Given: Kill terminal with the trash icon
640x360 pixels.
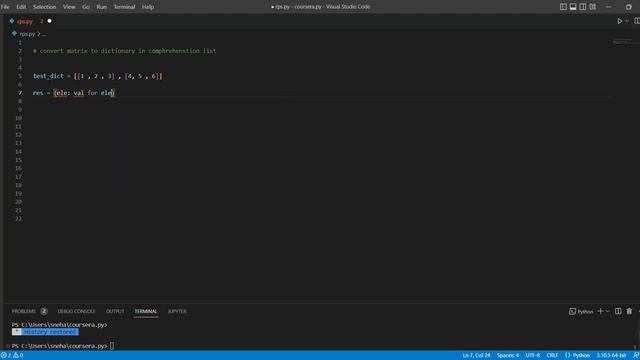Looking at the screenshot, I should coord(629,311).
